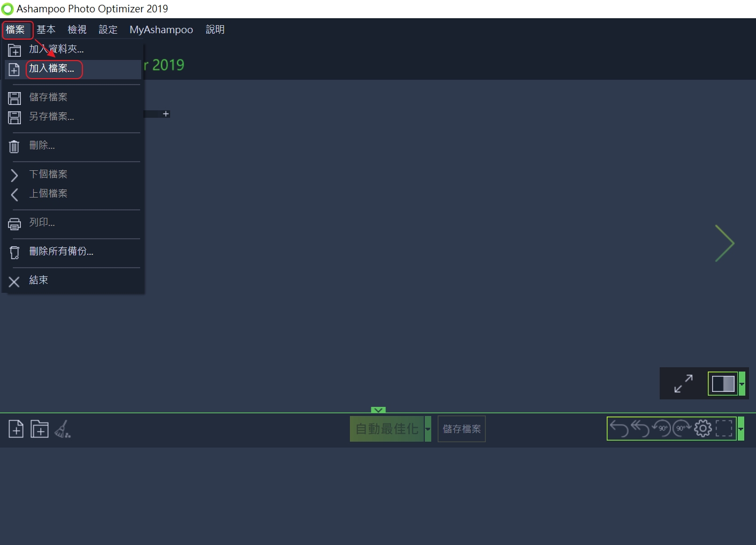Open the view mode dropdown arrow

[x=742, y=384]
